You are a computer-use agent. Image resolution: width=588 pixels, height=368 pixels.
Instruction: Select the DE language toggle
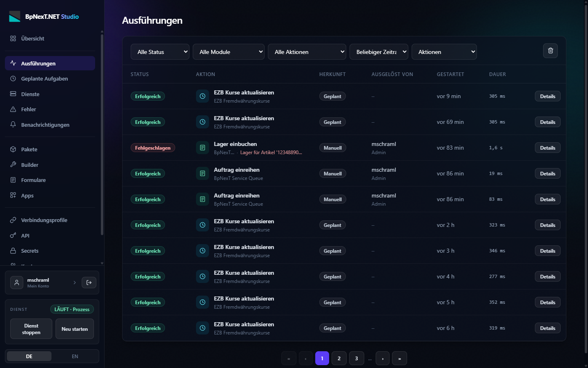click(x=29, y=356)
